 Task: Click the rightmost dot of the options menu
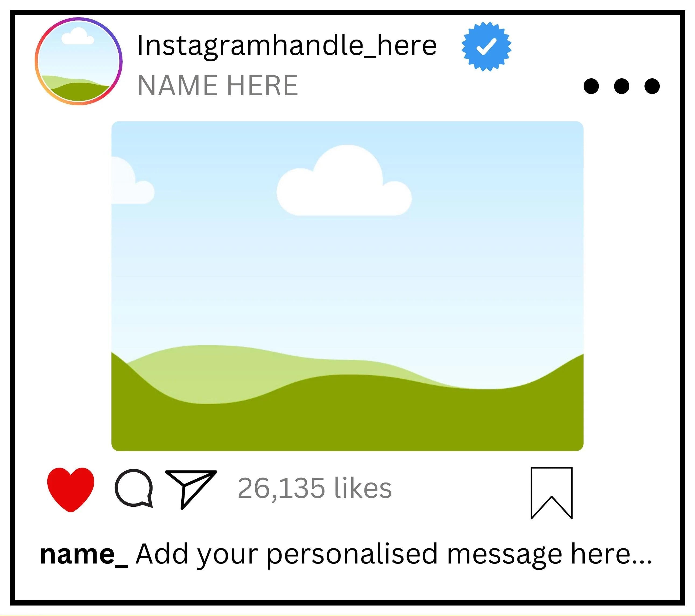pos(652,86)
